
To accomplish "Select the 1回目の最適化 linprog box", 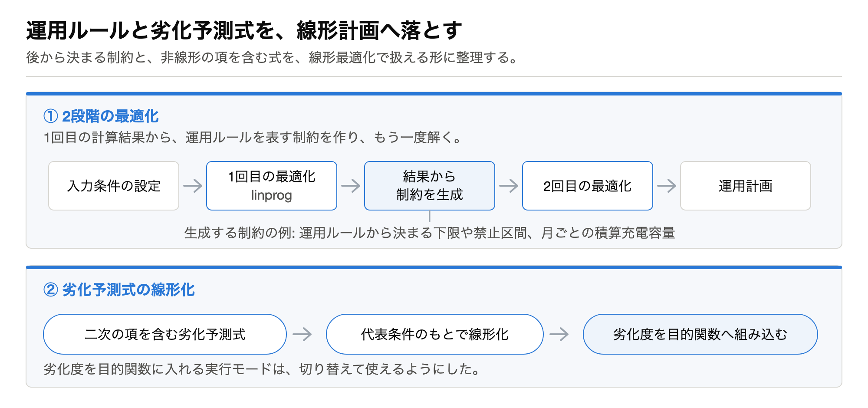I will 272,186.
